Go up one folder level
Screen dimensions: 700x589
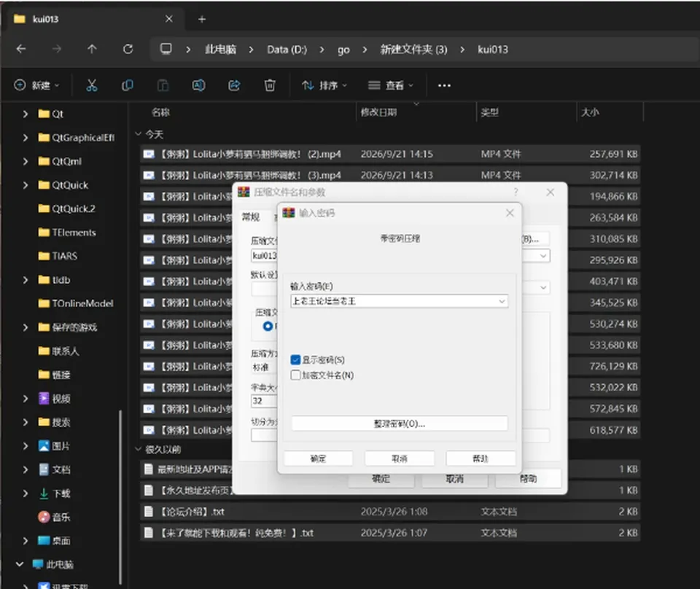point(92,49)
